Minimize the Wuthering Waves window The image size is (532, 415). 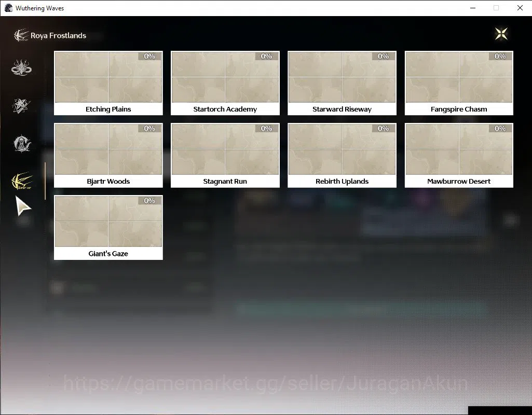(x=473, y=8)
